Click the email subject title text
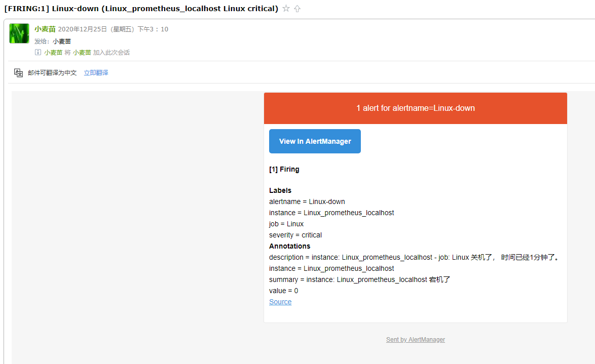This screenshot has width=595, height=364. pos(141,9)
